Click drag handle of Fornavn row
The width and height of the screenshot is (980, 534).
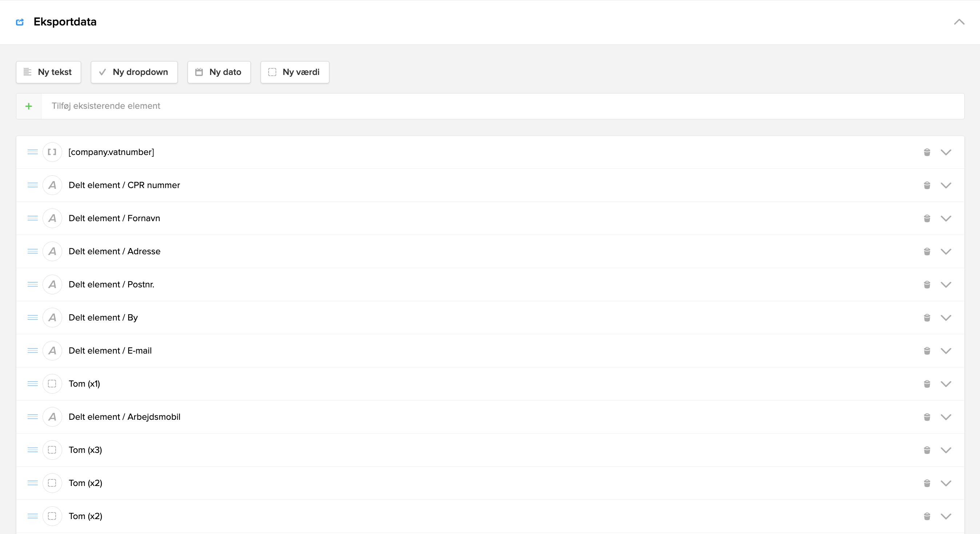33,219
